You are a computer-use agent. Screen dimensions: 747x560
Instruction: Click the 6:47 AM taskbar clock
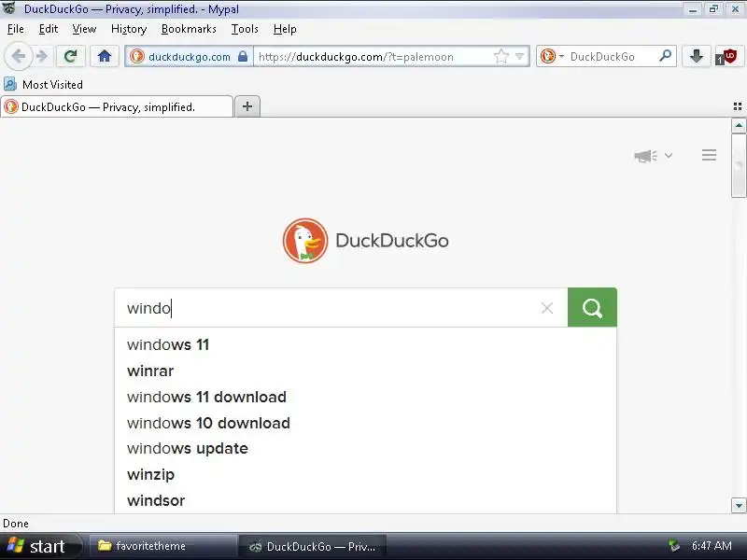[x=712, y=546]
